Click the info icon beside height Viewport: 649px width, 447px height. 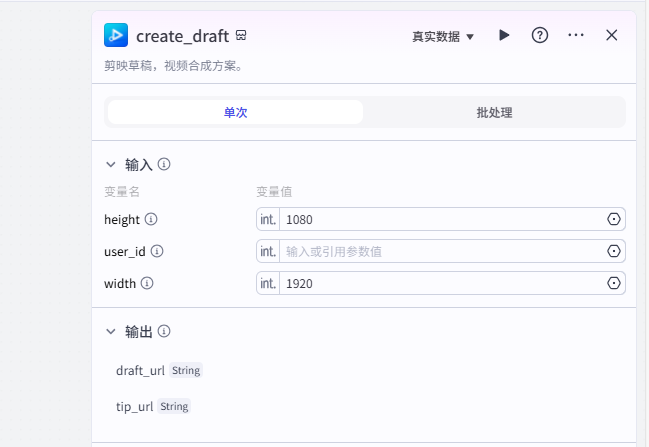151,219
